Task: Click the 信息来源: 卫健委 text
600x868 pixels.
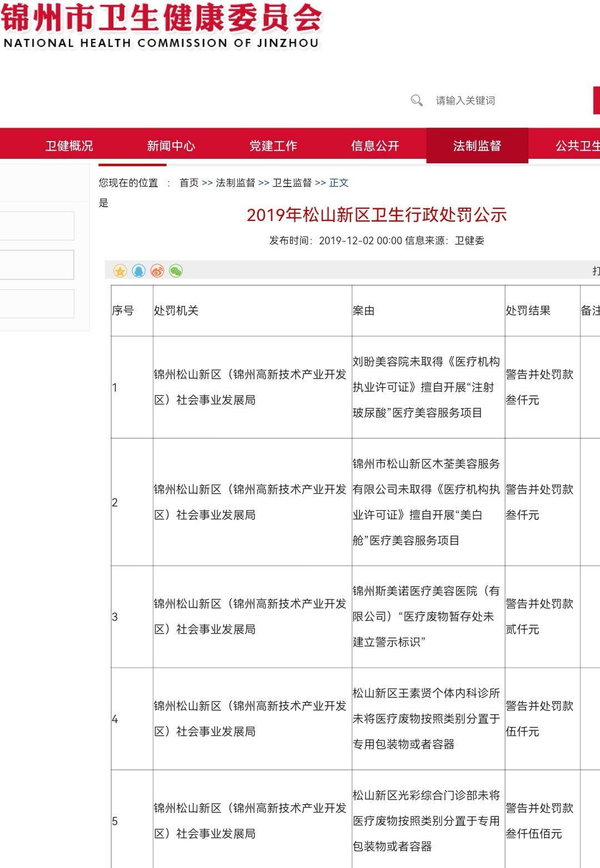Action: [x=444, y=240]
